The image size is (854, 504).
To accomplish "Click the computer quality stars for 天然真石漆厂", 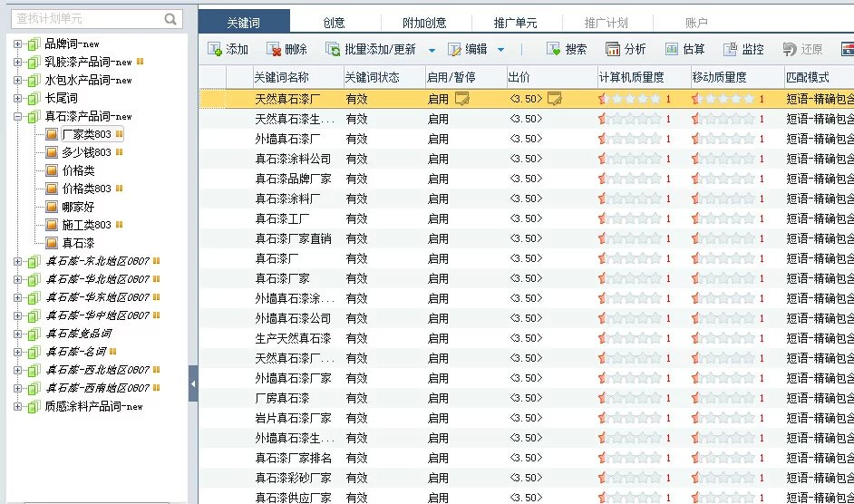I will pos(629,99).
